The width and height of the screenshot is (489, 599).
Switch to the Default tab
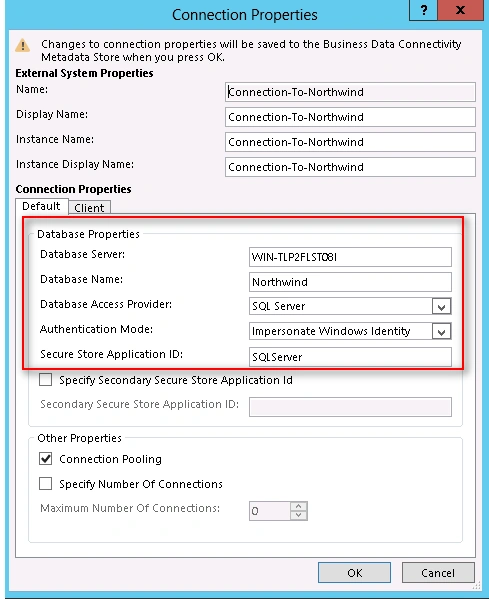42,206
